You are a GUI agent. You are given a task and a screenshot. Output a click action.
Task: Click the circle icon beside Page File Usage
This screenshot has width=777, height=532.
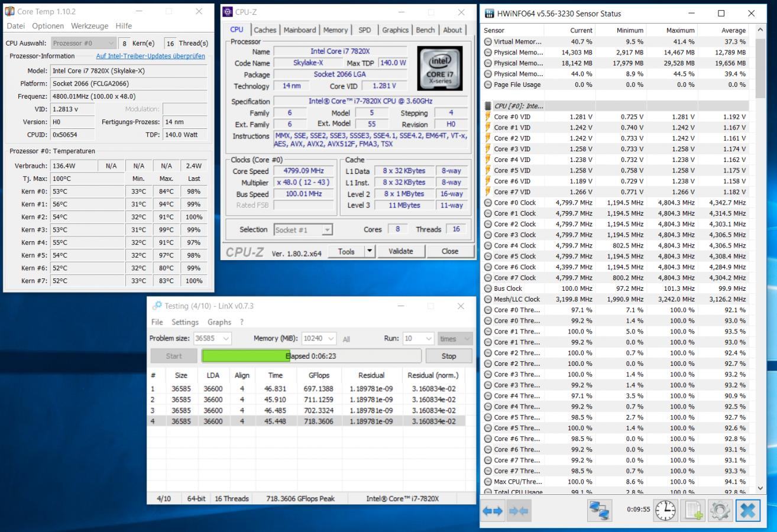point(488,85)
